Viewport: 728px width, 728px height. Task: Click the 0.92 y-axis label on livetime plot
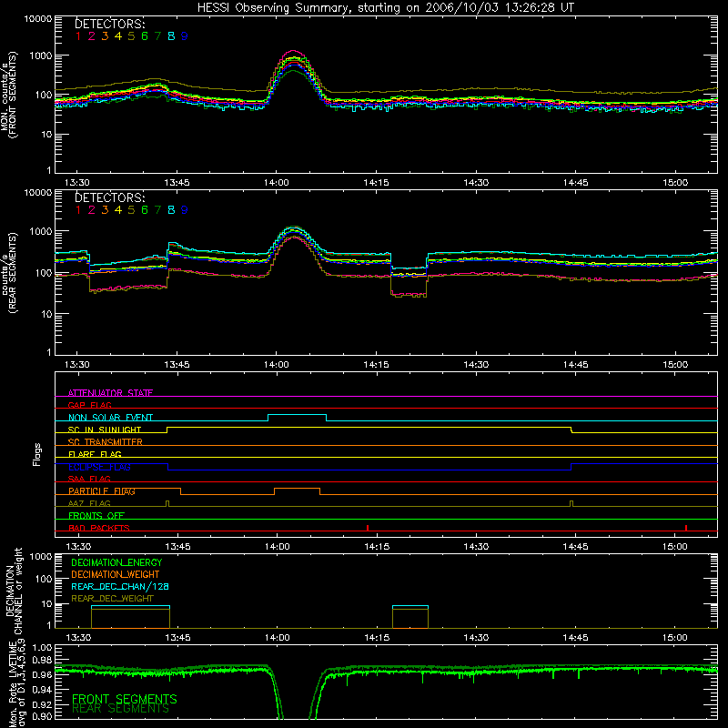[x=42, y=703]
